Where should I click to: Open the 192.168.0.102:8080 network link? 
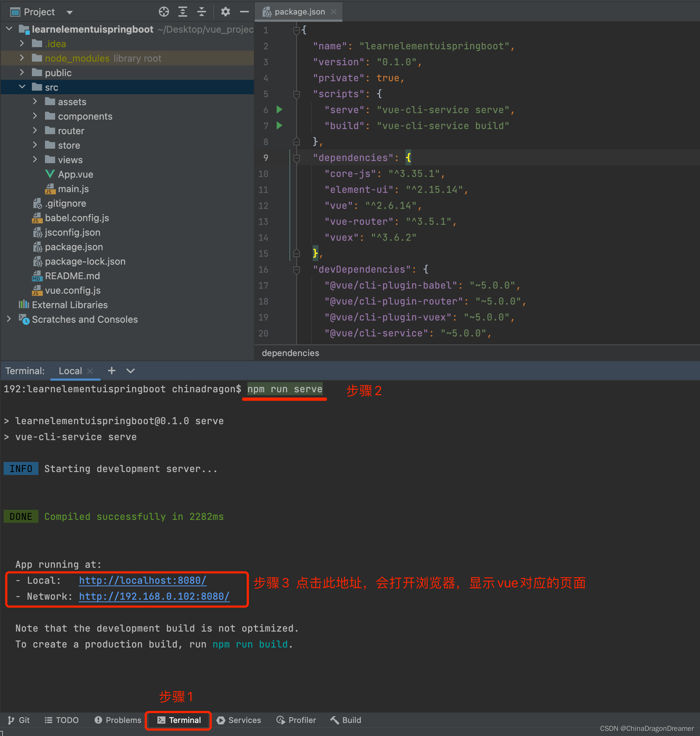(154, 596)
